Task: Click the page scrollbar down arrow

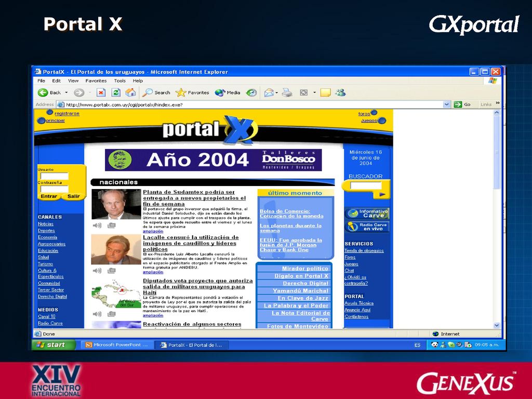Action: pos(497,325)
